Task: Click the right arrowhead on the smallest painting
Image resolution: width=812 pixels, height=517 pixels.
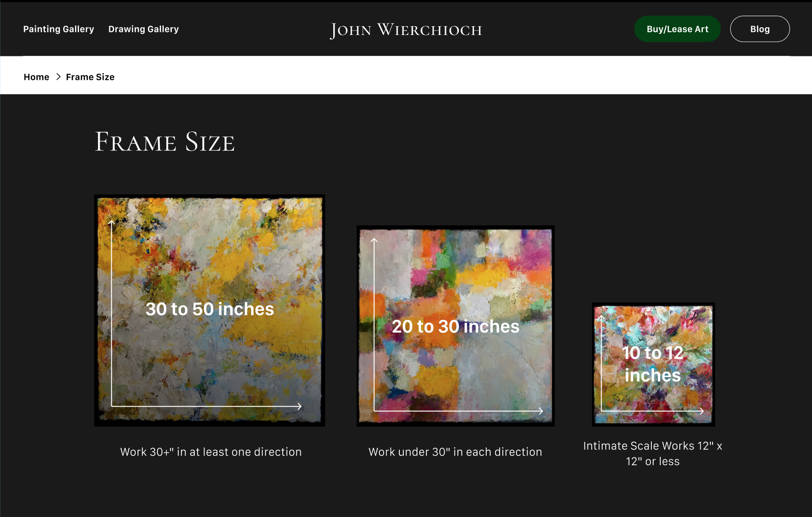Action: click(x=702, y=411)
